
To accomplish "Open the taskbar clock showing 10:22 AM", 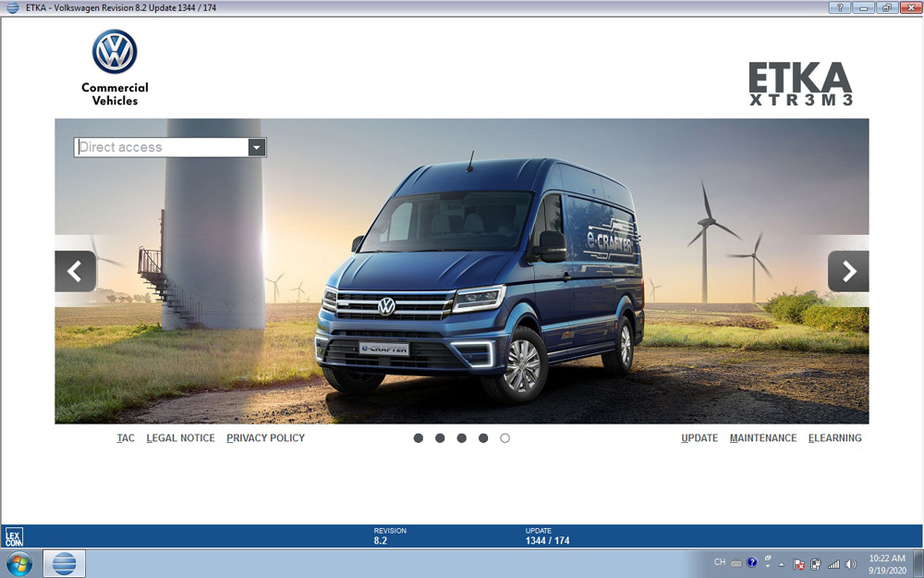I will click(x=887, y=564).
